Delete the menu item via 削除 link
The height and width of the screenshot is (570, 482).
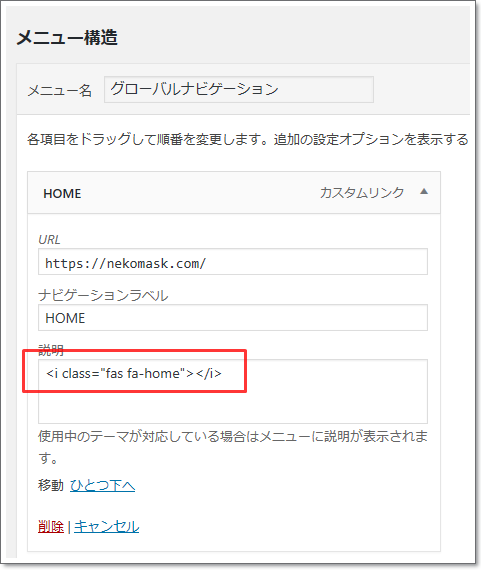[x=51, y=526]
